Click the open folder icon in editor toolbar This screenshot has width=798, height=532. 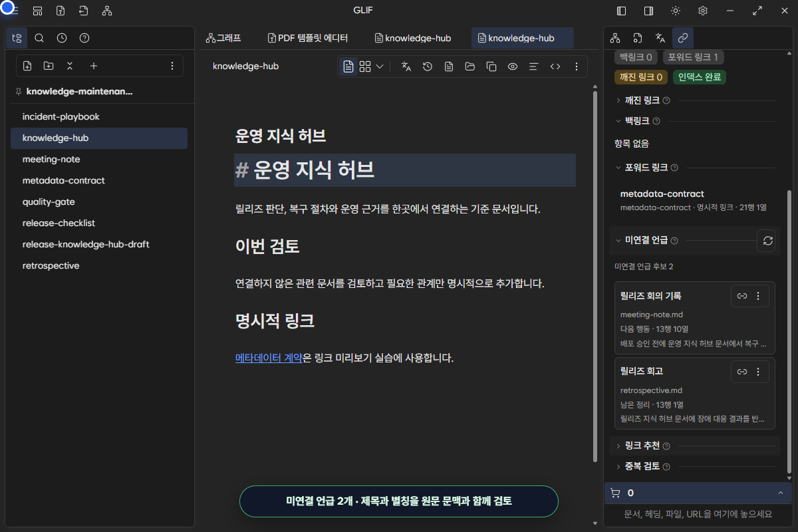pyautogui.click(x=470, y=66)
